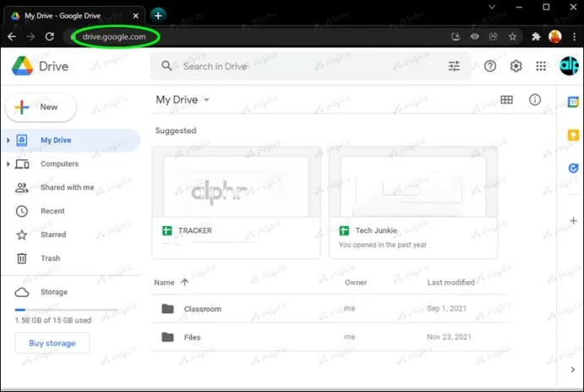Open Chrome profile avatar
584x392 pixels.
click(555, 36)
